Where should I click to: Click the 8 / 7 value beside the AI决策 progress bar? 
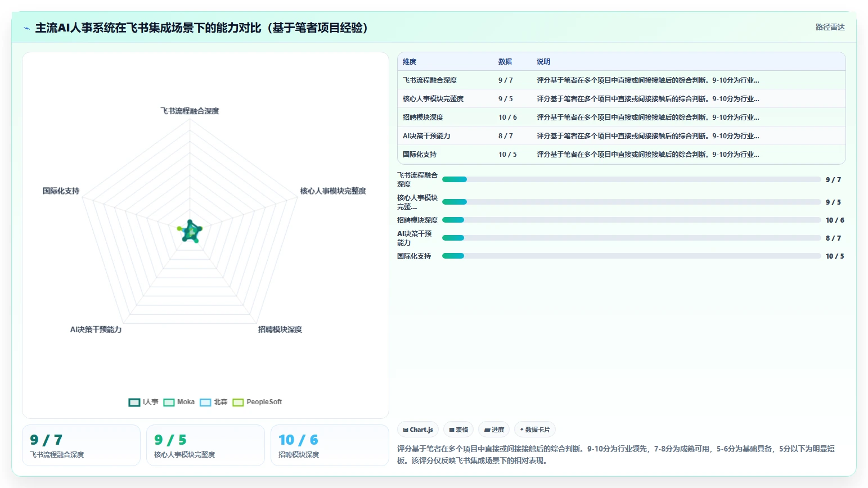(x=833, y=238)
